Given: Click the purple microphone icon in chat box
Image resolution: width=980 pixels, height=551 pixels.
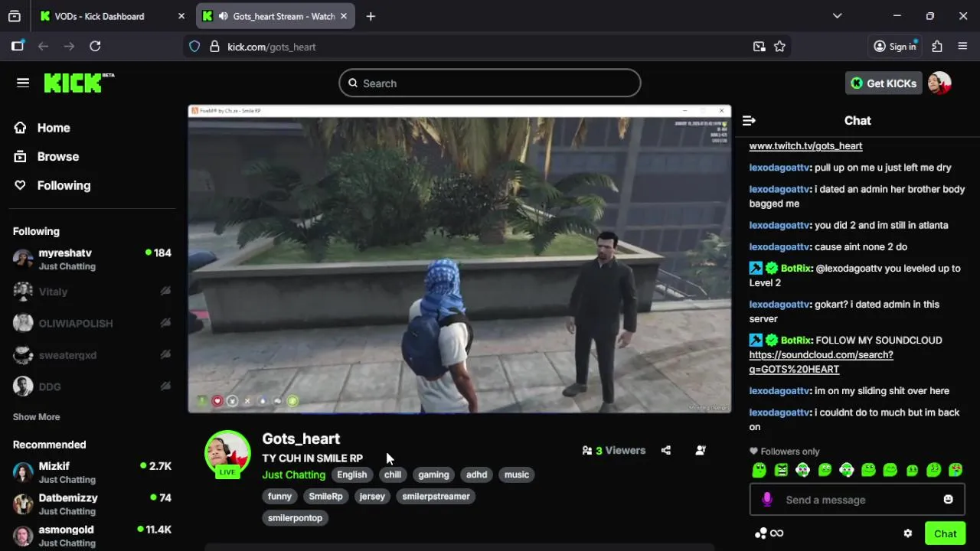Looking at the screenshot, I should coord(767,500).
